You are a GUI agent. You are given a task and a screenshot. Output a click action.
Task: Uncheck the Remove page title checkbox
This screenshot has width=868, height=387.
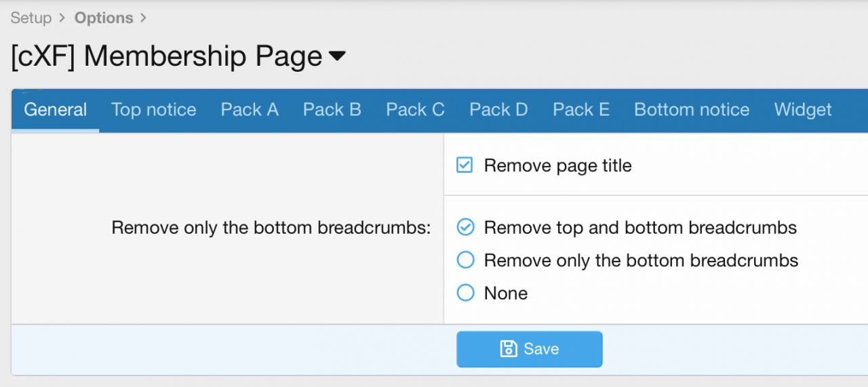click(465, 165)
